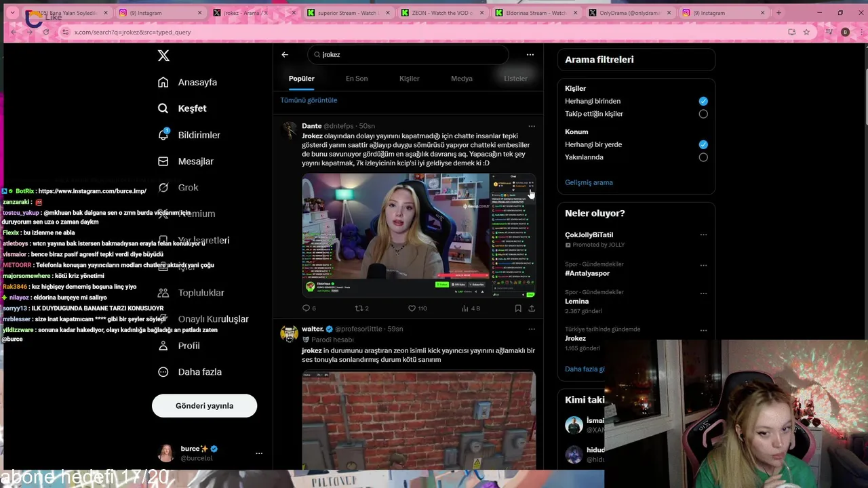Image resolution: width=868 pixels, height=488 pixels.
Task: Click walter. verified badge icon
Action: pyautogui.click(x=330, y=329)
